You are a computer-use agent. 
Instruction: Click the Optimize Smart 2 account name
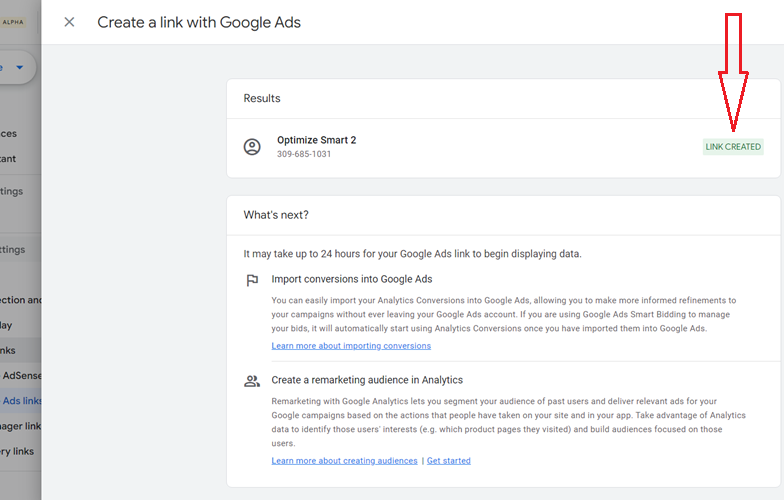(x=316, y=140)
